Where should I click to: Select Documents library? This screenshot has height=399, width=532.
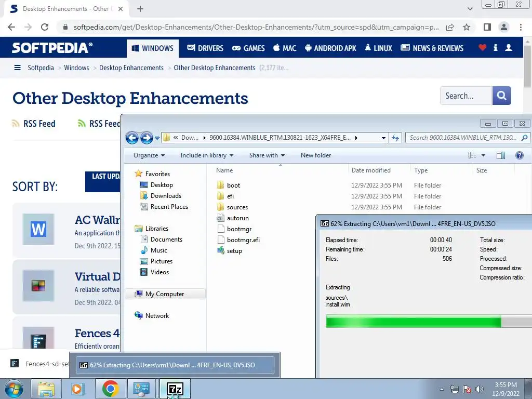[x=162, y=239]
